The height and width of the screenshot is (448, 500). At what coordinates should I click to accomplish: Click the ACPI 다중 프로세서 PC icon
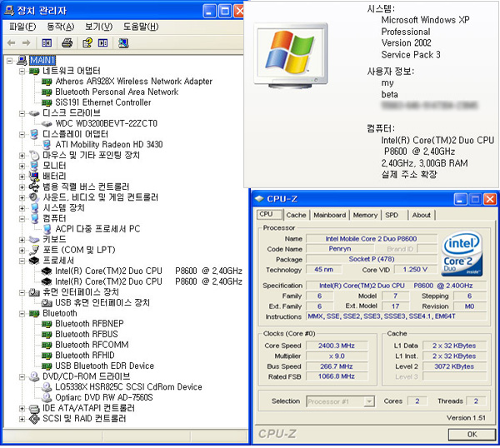(47, 229)
